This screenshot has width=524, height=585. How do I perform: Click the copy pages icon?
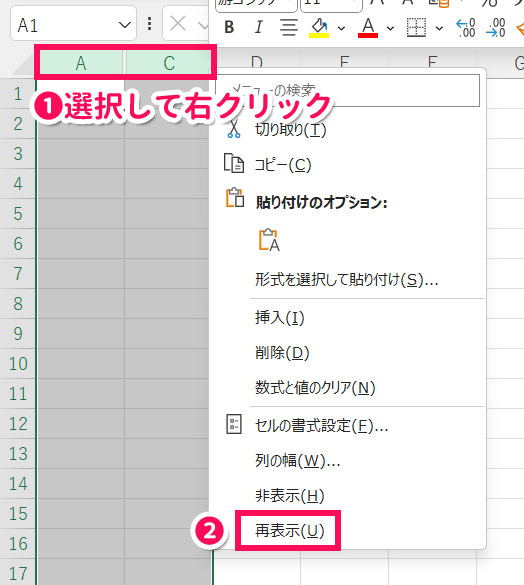point(234,163)
